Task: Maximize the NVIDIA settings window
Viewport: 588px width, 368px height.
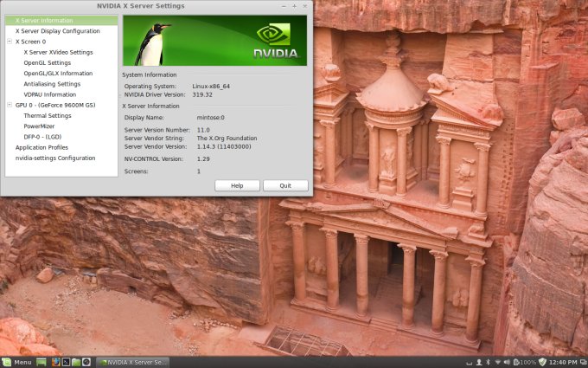Action: pos(294,6)
